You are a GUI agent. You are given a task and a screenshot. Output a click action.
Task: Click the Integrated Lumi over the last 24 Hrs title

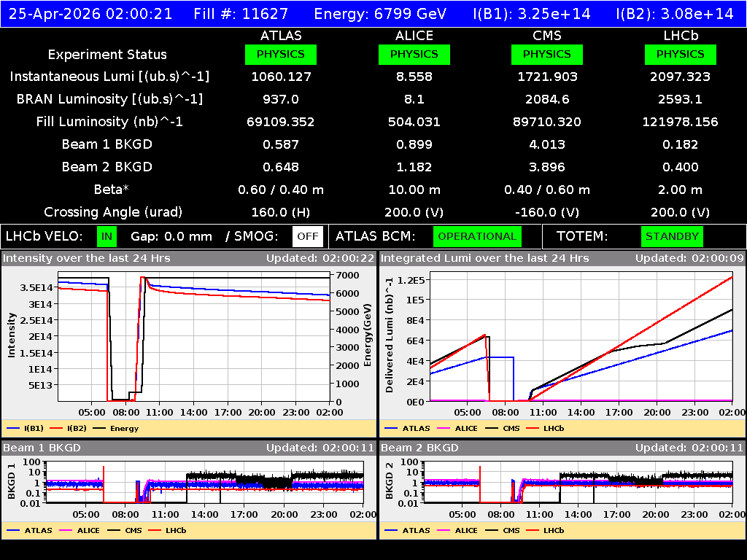(485, 258)
